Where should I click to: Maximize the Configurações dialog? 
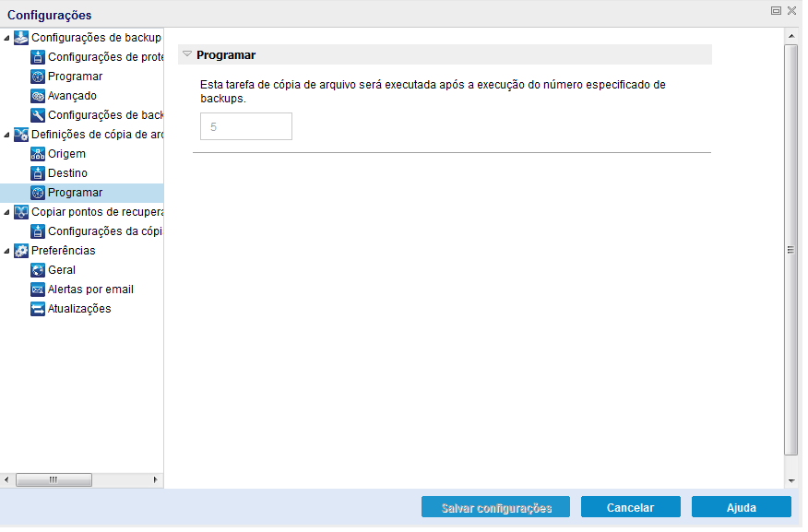tap(776, 10)
